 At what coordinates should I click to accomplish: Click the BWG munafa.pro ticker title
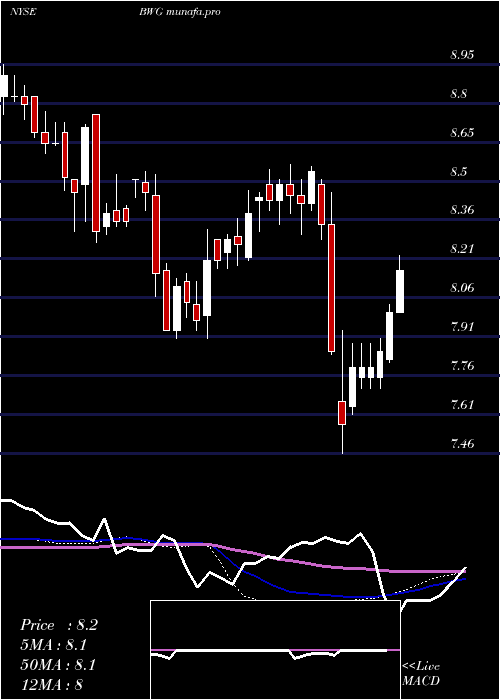click(x=179, y=12)
